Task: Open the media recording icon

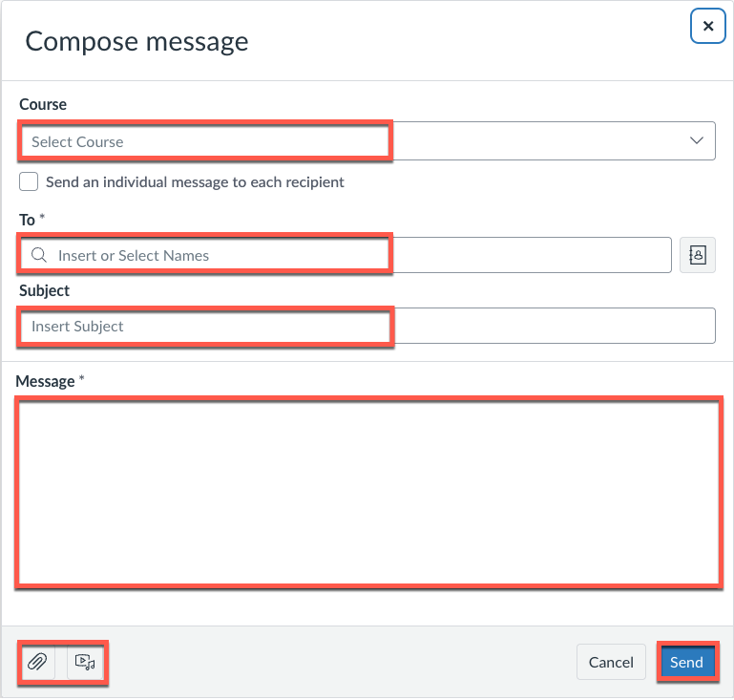Action: (x=85, y=662)
